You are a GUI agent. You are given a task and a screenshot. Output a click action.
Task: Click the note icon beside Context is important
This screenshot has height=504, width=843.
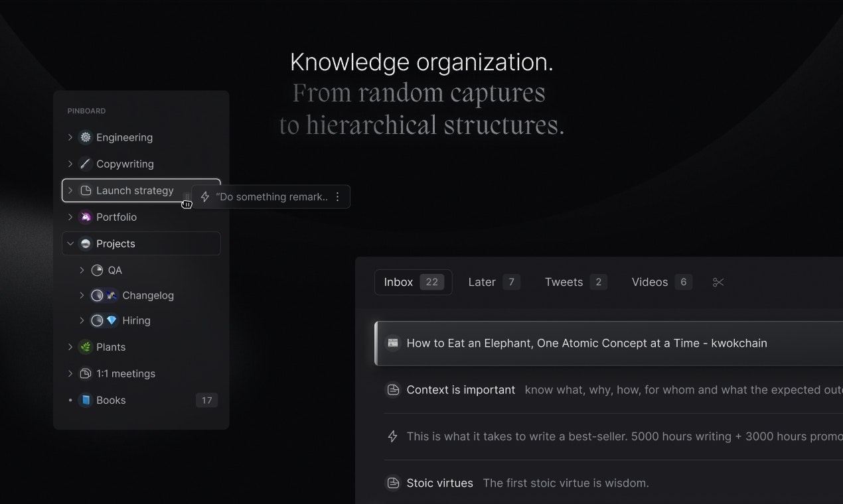click(x=393, y=390)
